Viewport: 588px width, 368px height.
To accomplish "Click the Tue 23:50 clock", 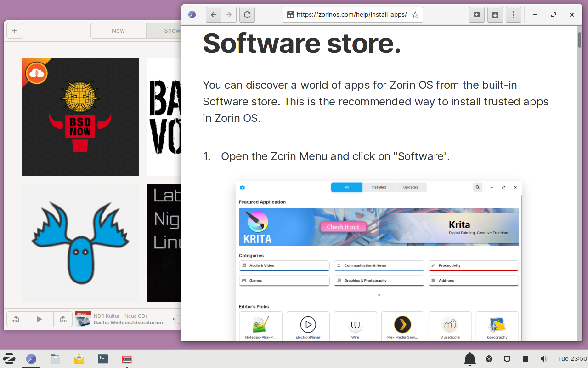I will click(x=572, y=359).
